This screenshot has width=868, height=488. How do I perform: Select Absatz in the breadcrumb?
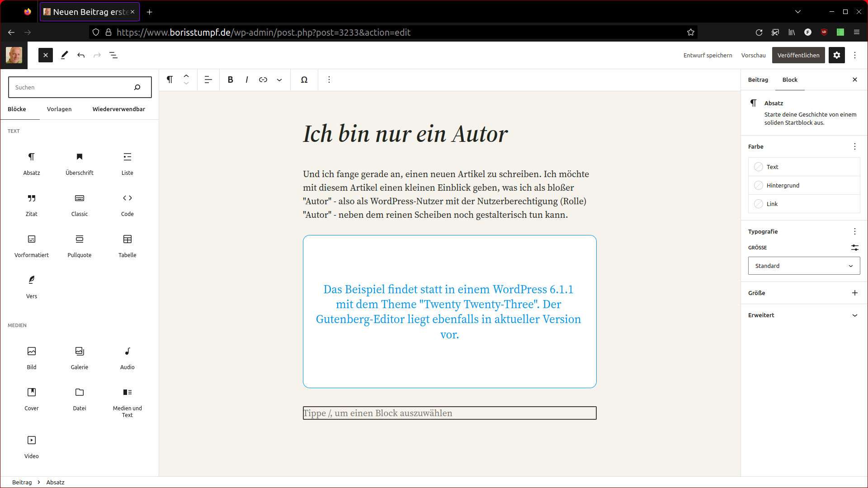click(55, 482)
